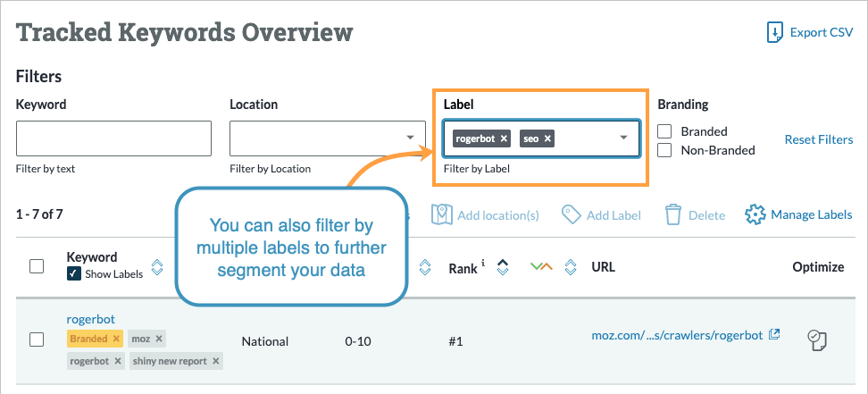Open the Optimize page icon for rogerbot
The image size is (868, 394).
click(x=817, y=339)
